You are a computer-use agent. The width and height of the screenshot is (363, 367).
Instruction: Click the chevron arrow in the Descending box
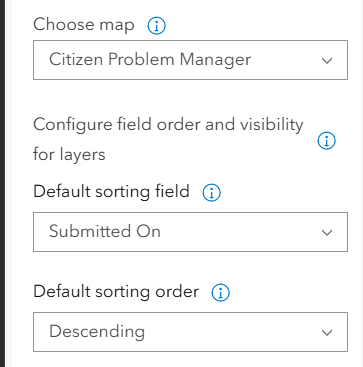point(327,332)
